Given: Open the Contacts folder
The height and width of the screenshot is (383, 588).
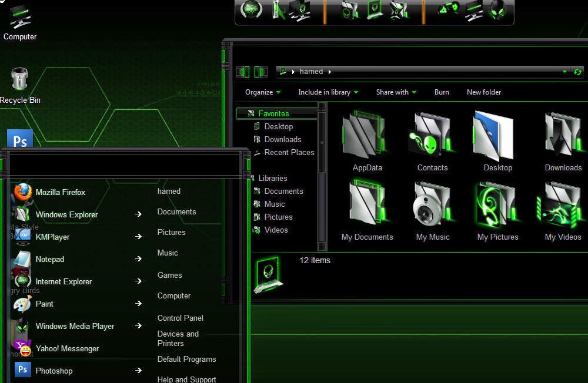Looking at the screenshot, I should click(432, 142).
